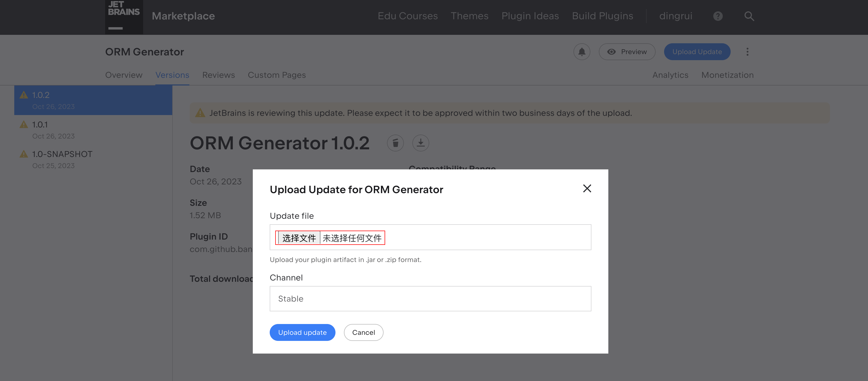Image resolution: width=868 pixels, height=381 pixels.
Task: Click the Preview eye button
Action: [627, 52]
